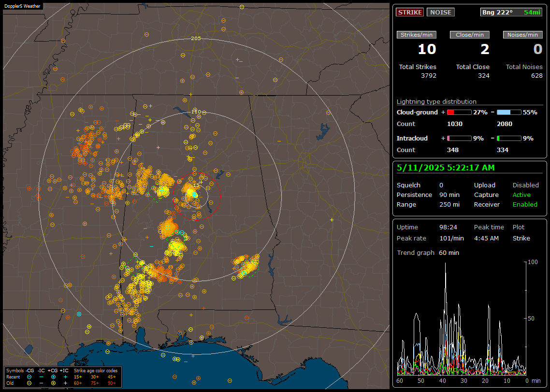
Task: Select the Noises/min label box
Action: coord(522,35)
